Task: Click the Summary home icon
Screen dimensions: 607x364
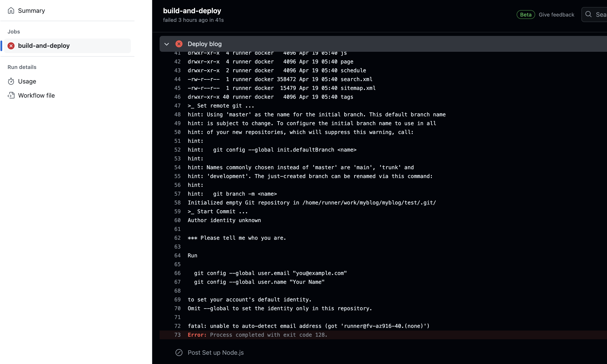Action: 11,11
